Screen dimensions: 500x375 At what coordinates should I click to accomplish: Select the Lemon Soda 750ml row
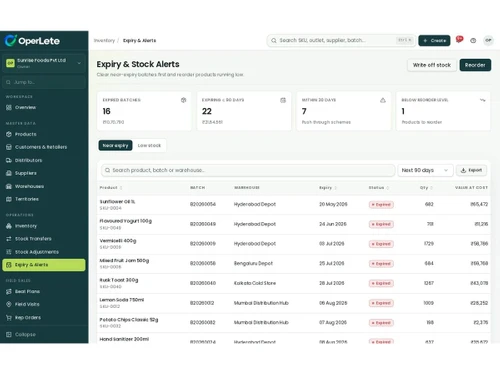pos(294,303)
